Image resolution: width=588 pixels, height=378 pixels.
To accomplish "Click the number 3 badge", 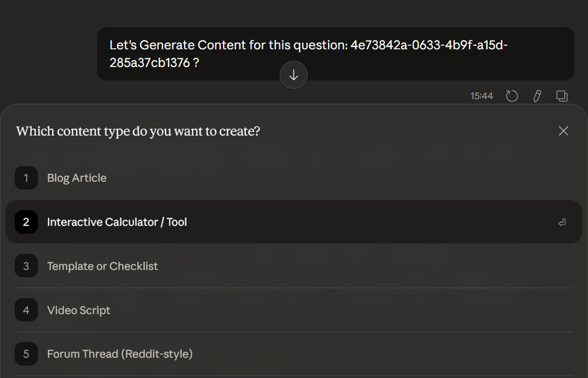I will [26, 266].
